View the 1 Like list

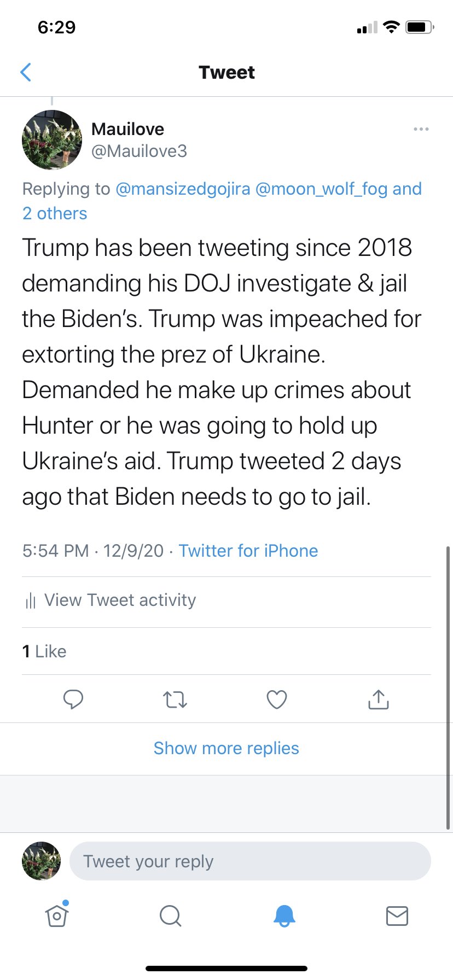click(44, 651)
